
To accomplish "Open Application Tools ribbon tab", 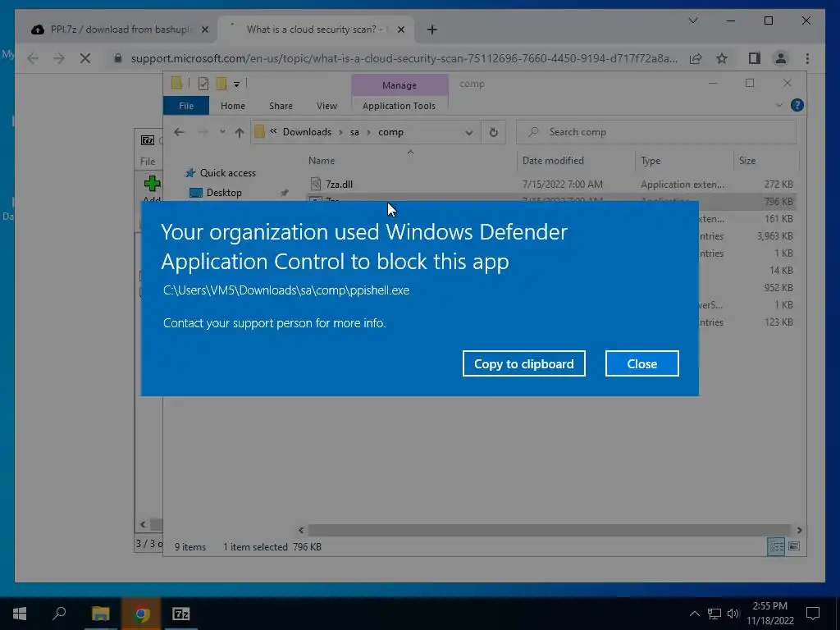I will [399, 106].
